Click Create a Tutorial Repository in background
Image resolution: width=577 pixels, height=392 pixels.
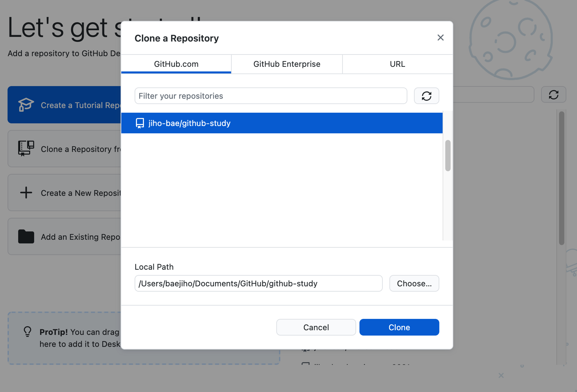click(64, 105)
